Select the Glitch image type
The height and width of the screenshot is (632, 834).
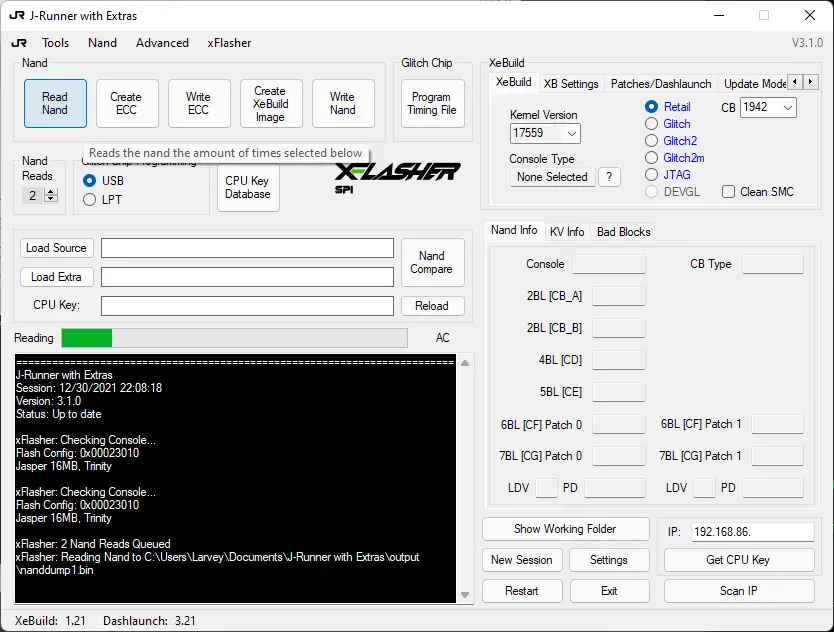point(668,124)
